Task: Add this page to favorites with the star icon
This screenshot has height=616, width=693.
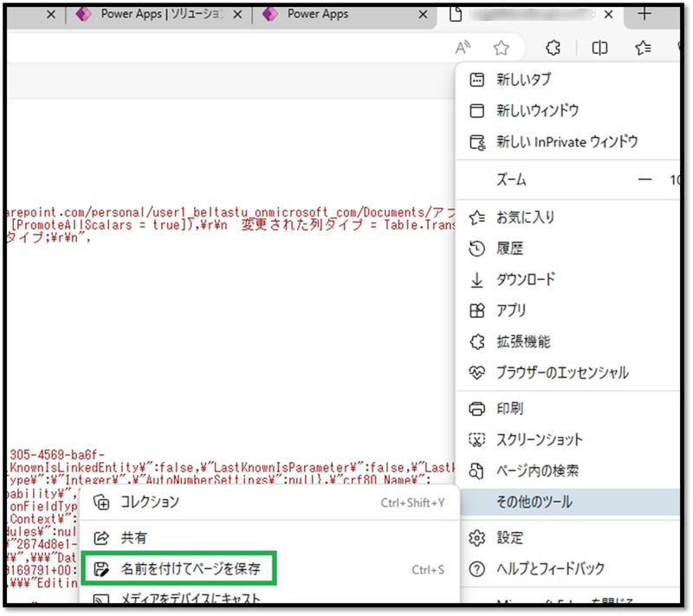Action: pyautogui.click(x=502, y=48)
